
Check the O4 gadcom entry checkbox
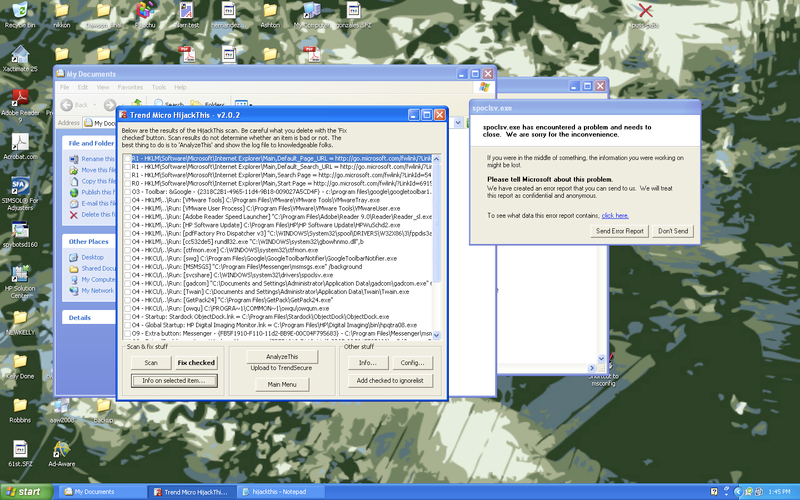(x=127, y=283)
